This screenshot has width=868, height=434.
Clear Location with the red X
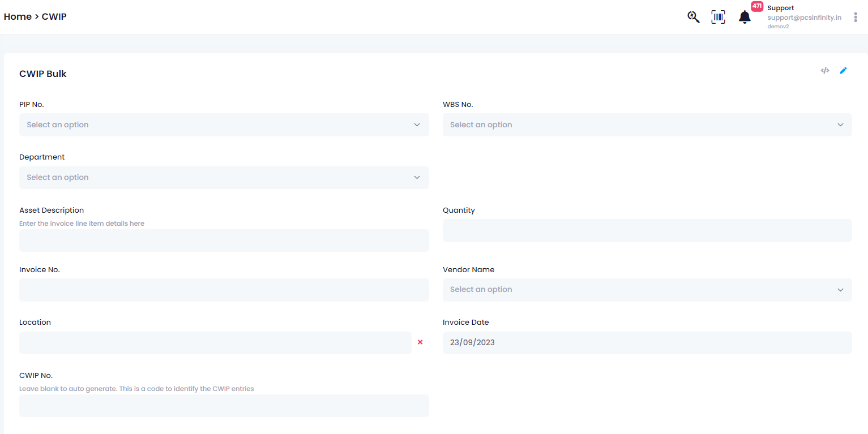click(420, 342)
